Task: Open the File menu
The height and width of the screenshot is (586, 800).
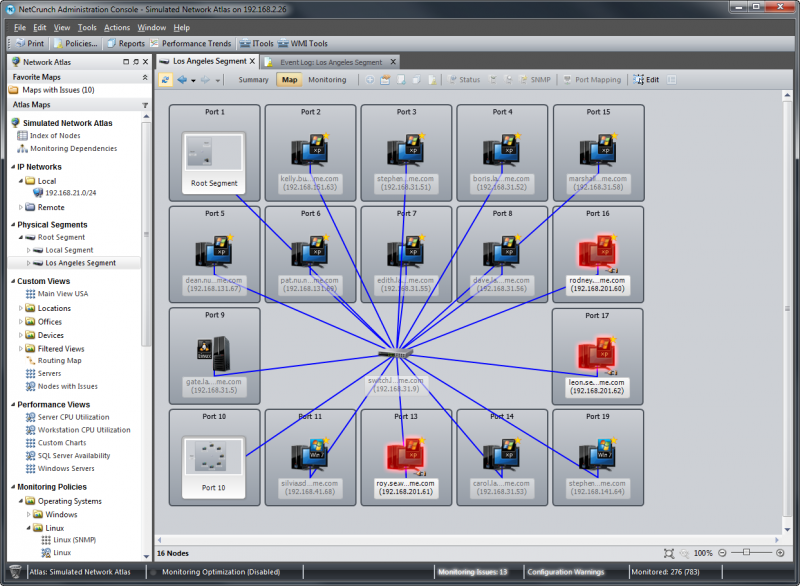Action: click(20, 28)
